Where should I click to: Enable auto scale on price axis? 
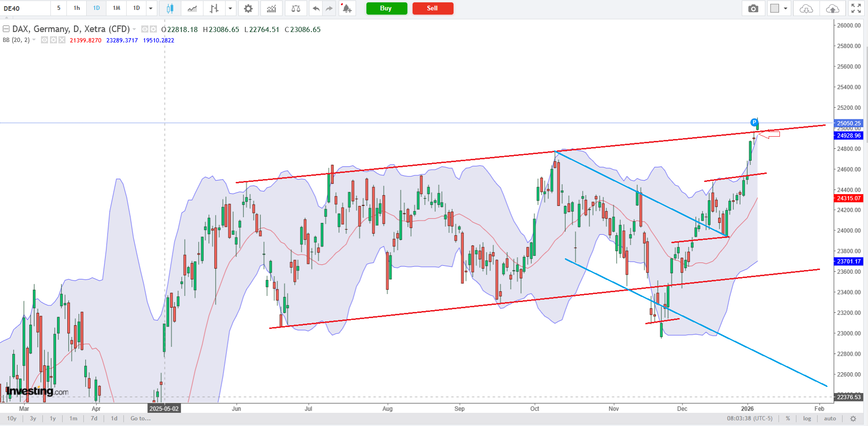point(830,418)
